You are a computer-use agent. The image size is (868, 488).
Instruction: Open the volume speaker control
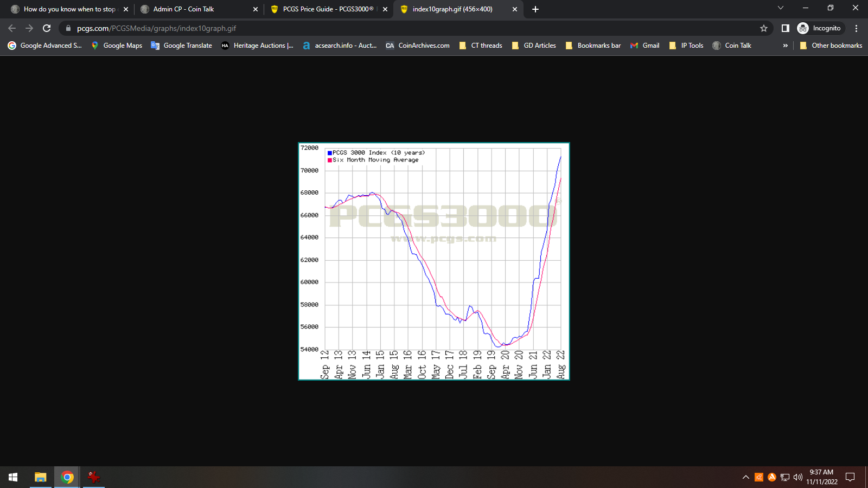[798, 477]
